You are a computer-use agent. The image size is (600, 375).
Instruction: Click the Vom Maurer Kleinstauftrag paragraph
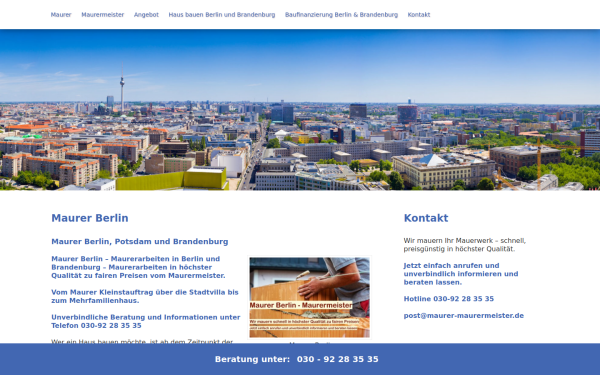(145, 296)
